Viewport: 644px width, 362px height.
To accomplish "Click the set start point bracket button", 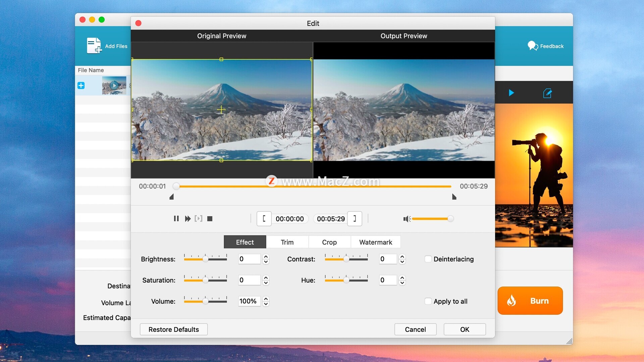I will [x=264, y=219].
